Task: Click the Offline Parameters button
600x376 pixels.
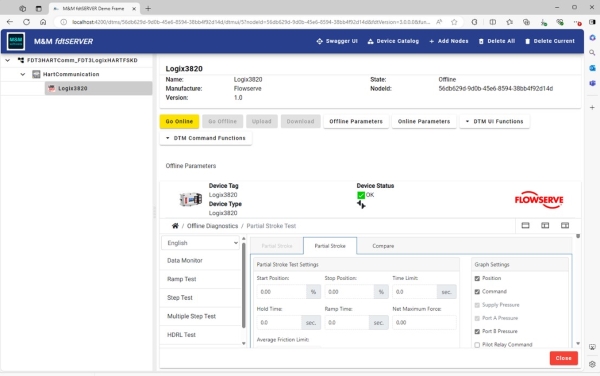Action: [356, 121]
